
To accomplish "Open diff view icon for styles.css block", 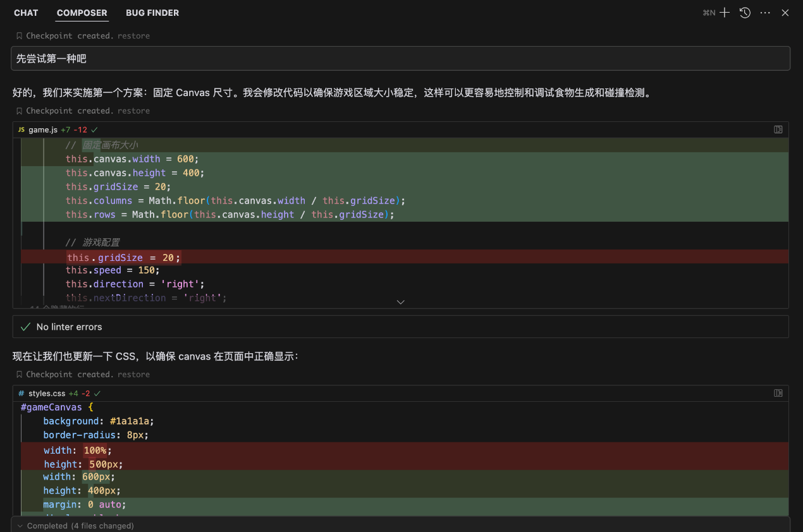I will [x=778, y=393].
